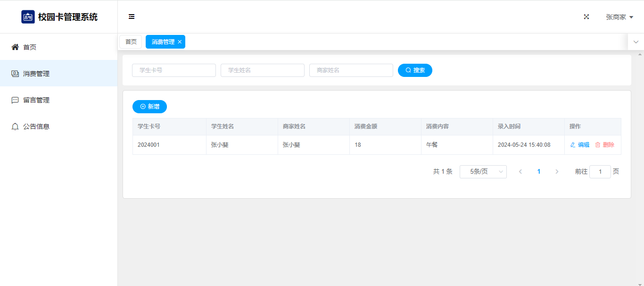The width and height of the screenshot is (644, 286).
Task: Click the 商家姓名 search input
Action: pyautogui.click(x=351, y=70)
